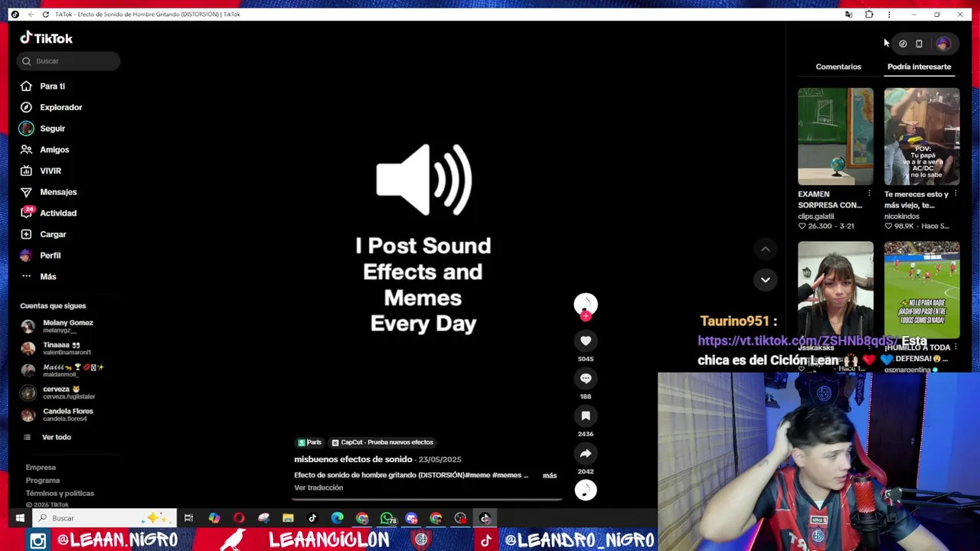Open options for EXAMEN SORPRESA video
The width and height of the screenshot is (980, 551).
869,194
